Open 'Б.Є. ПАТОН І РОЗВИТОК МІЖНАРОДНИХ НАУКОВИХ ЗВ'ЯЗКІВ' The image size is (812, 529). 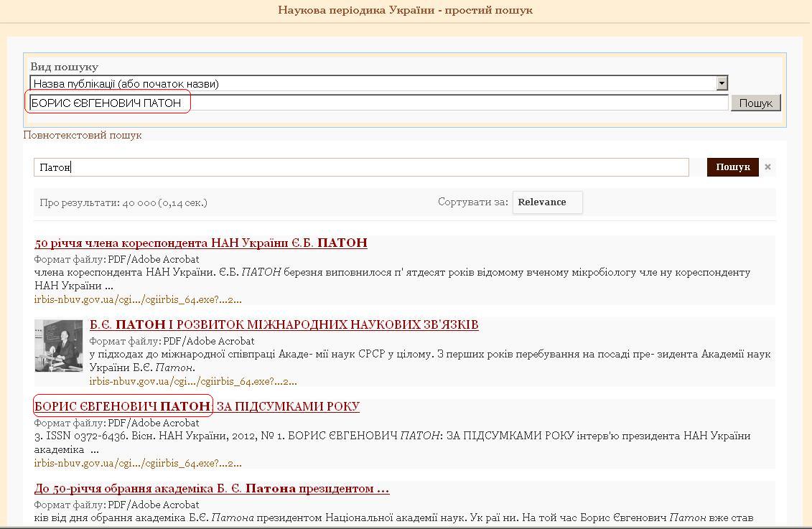(x=284, y=325)
